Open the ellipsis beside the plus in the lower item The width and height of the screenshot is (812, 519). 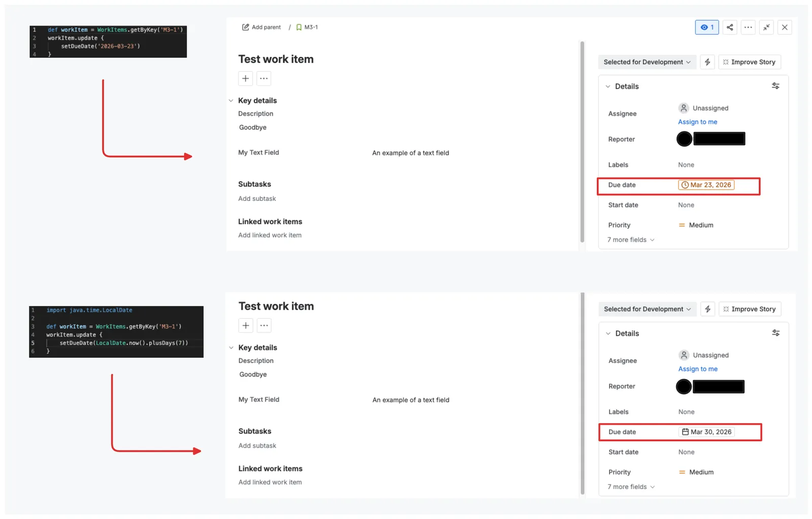pos(264,326)
